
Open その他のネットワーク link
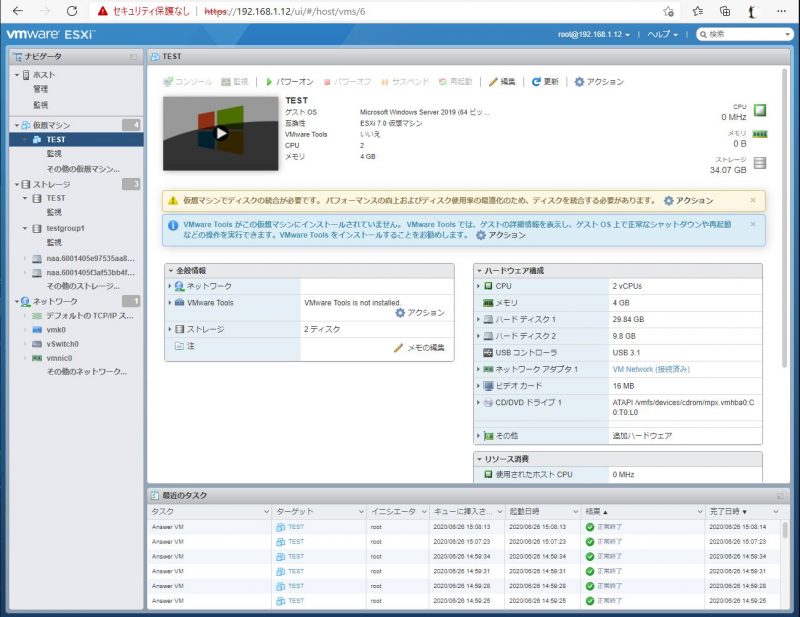[x=87, y=372]
